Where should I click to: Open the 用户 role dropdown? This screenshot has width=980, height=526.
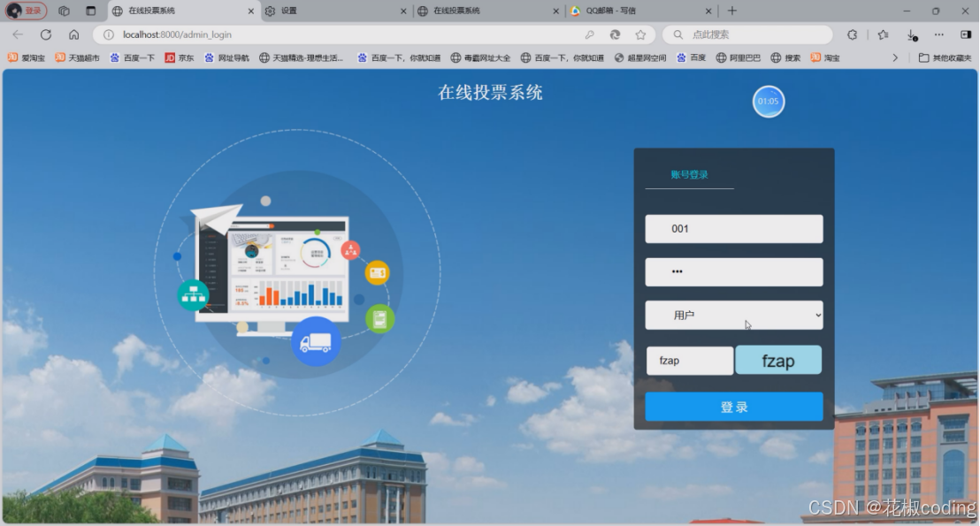coord(733,315)
